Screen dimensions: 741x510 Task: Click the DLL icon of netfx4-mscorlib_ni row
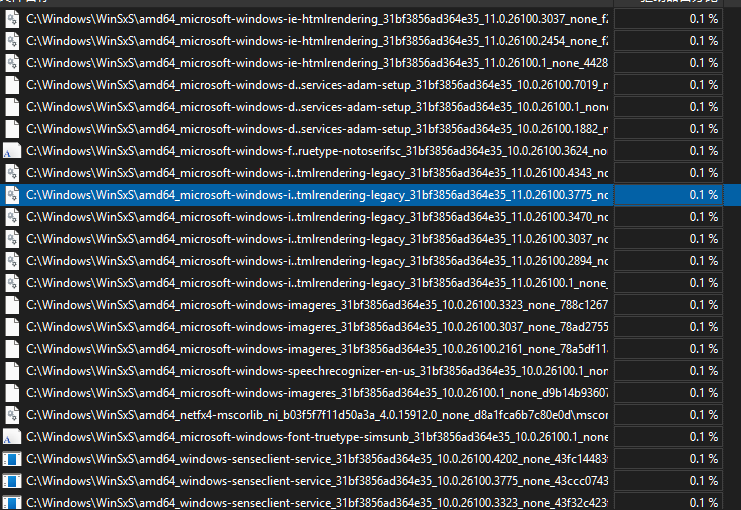coord(12,414)
